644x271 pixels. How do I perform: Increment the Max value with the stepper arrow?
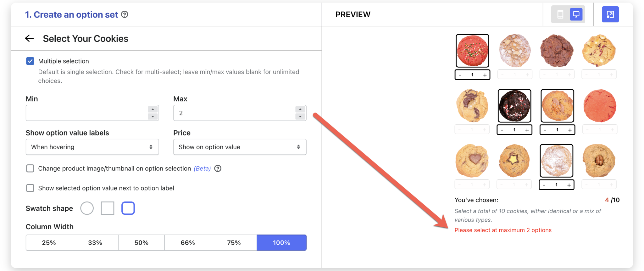pos(300,109)
